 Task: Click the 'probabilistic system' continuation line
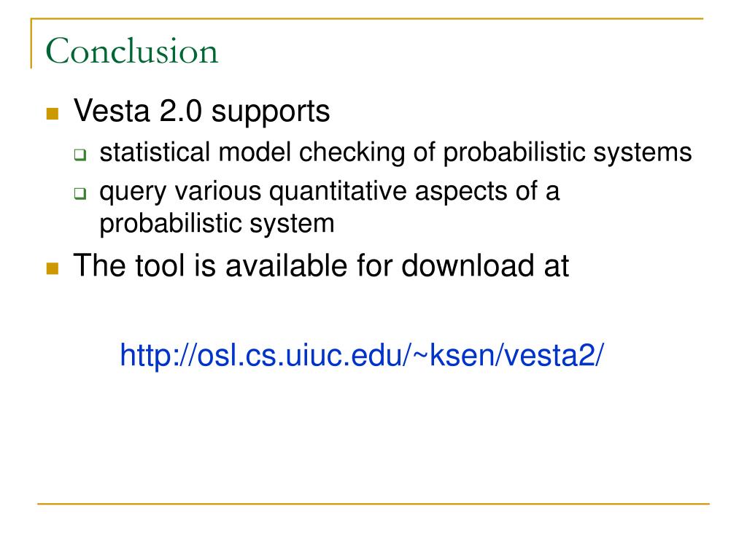pyautogui.click(x=217, y=223)
